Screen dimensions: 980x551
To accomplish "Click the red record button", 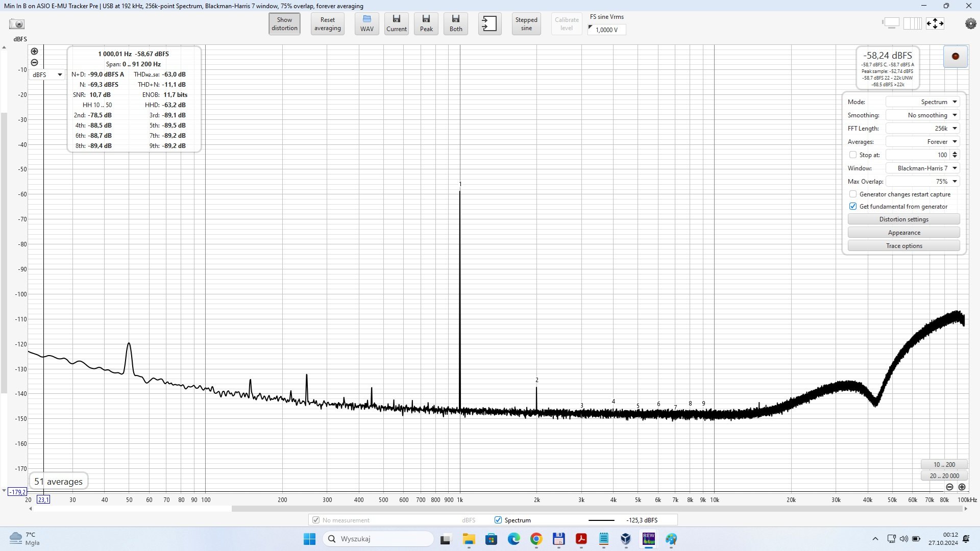I will coord(955,57).
